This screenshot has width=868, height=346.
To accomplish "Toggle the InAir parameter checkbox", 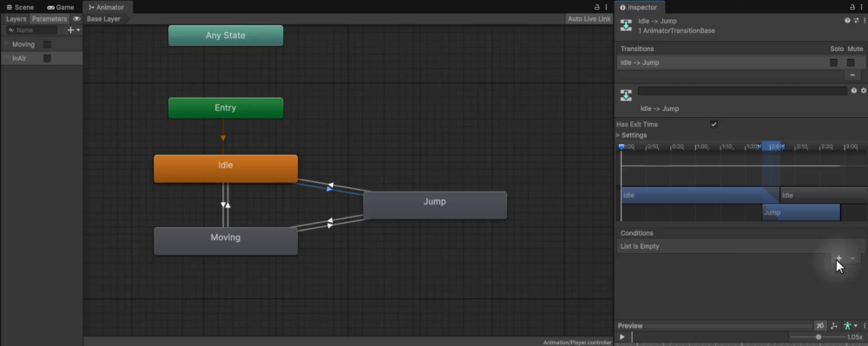I will (x=47, y=58).
